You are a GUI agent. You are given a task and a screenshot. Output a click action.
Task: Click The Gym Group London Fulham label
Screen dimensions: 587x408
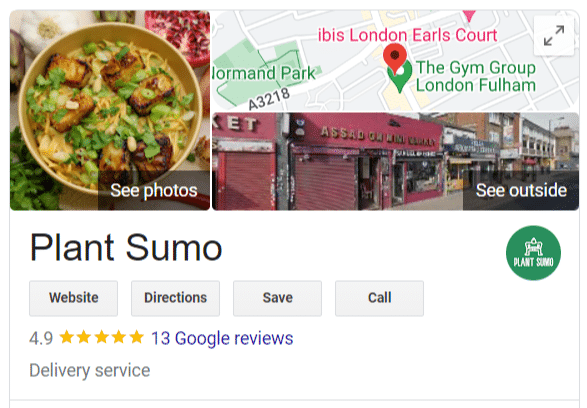(476, 76)
